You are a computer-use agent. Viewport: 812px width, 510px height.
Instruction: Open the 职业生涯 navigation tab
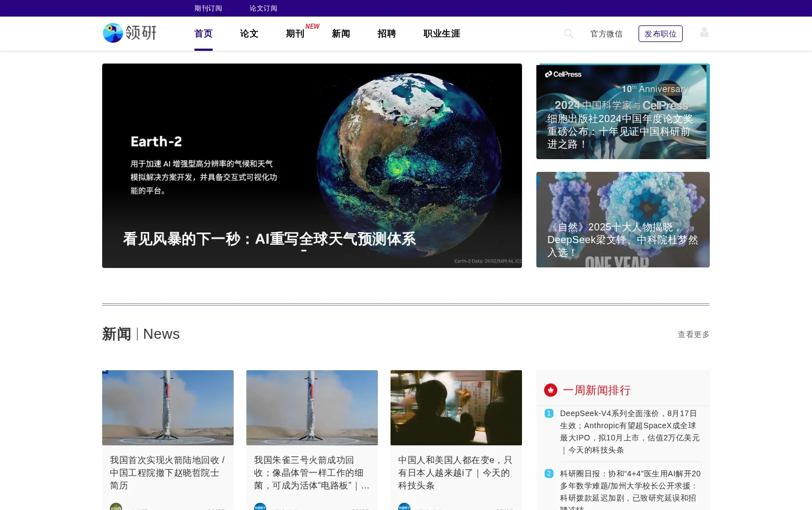(x=442, y=34)
